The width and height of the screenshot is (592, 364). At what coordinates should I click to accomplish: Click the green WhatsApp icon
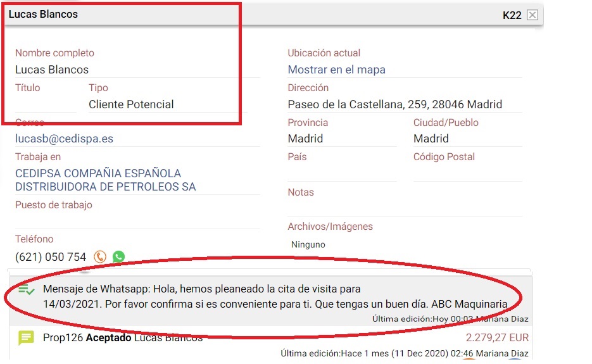tap(118, 257)
